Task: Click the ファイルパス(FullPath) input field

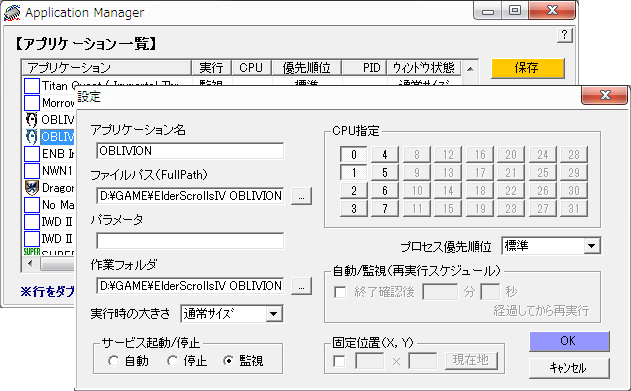Action: click(x=190, y=196)
